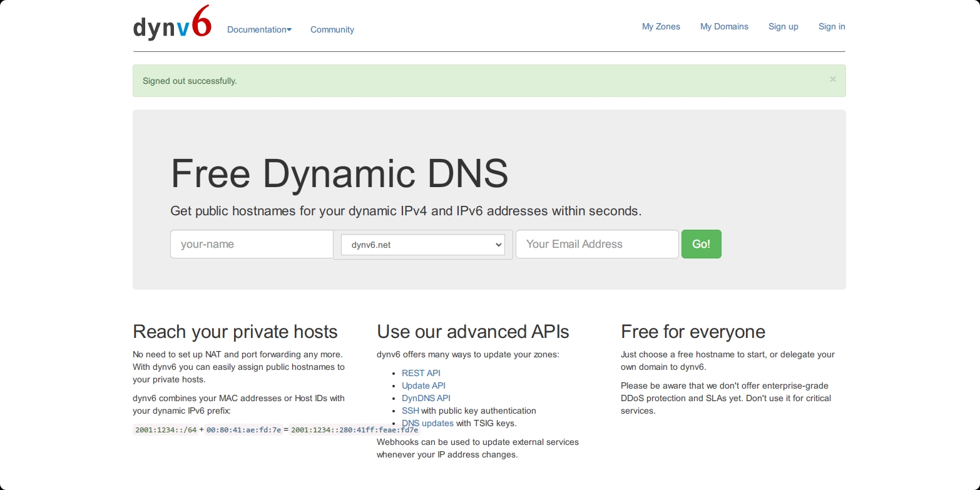Focus the Your Email Address field
The width and height of the screenshot is (980, 490).
pyautogui.click(x=597, y=244)
